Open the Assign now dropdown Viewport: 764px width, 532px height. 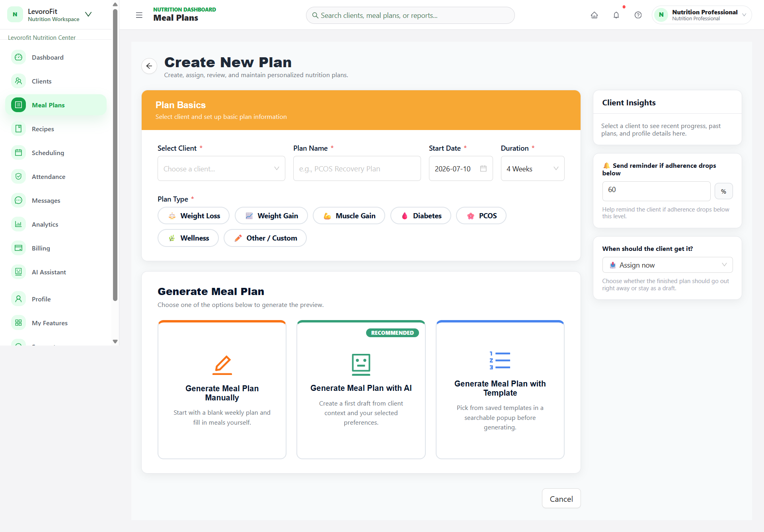(667, 265)
